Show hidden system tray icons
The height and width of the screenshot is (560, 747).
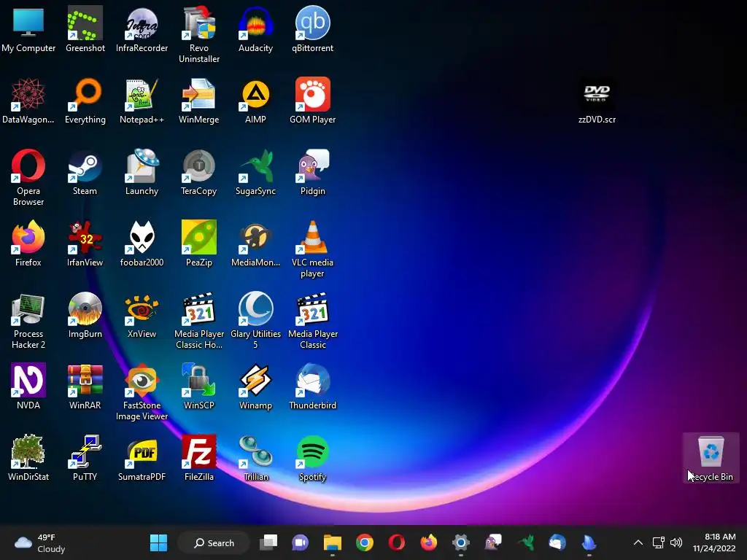tap(638, 542)
